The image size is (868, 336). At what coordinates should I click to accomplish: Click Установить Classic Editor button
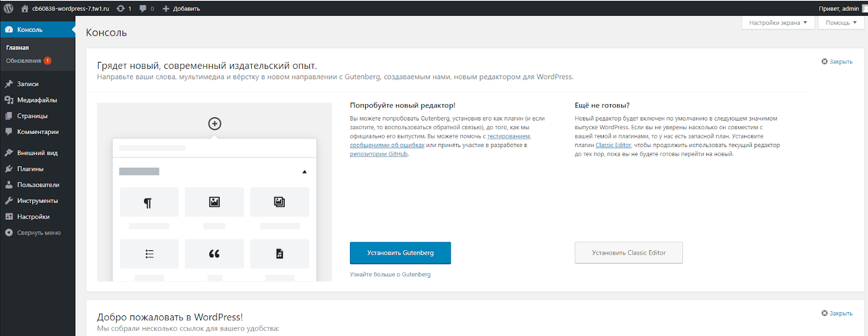[629, 253]
